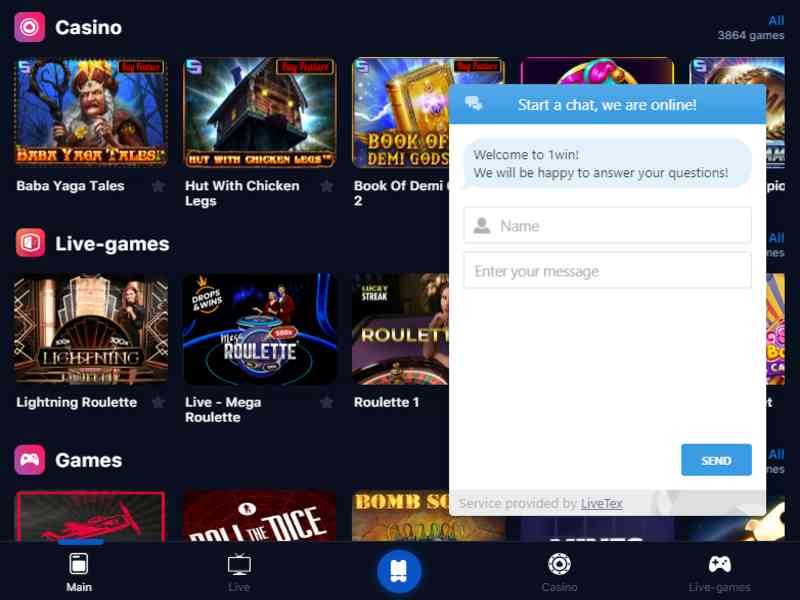Click the Start a chat header bar
The image size is (800, 600).
[607, 105]
